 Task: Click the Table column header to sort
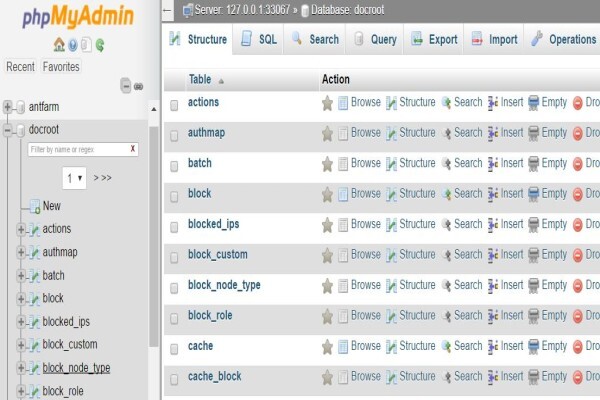199,80
